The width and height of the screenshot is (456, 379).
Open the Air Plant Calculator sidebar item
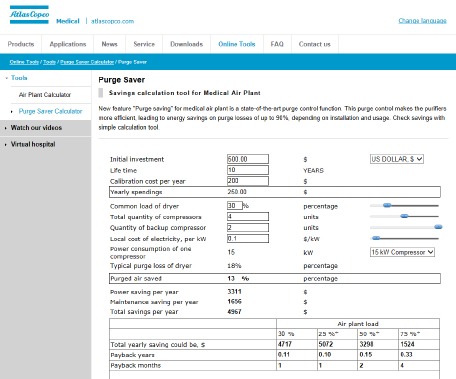click(45, 95)
